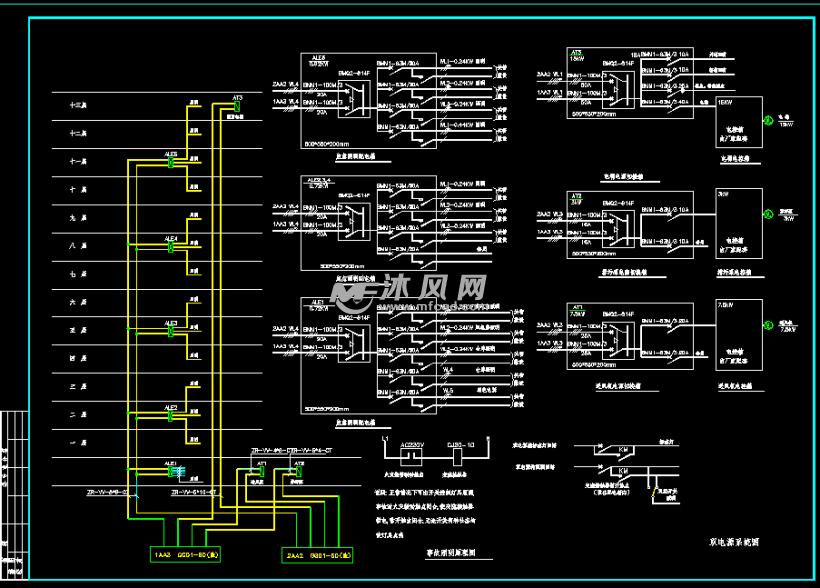
Task: Click the ALE2 symbol on riser diagram
Action: click(172, 414)
